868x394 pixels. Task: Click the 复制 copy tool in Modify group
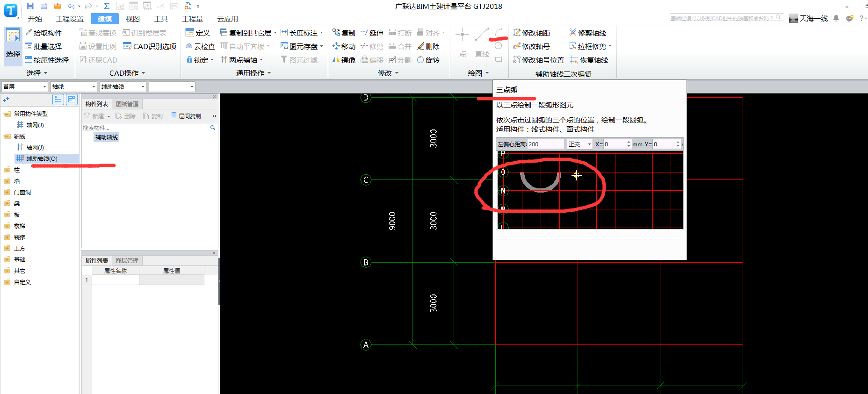[x=344, y=33]
